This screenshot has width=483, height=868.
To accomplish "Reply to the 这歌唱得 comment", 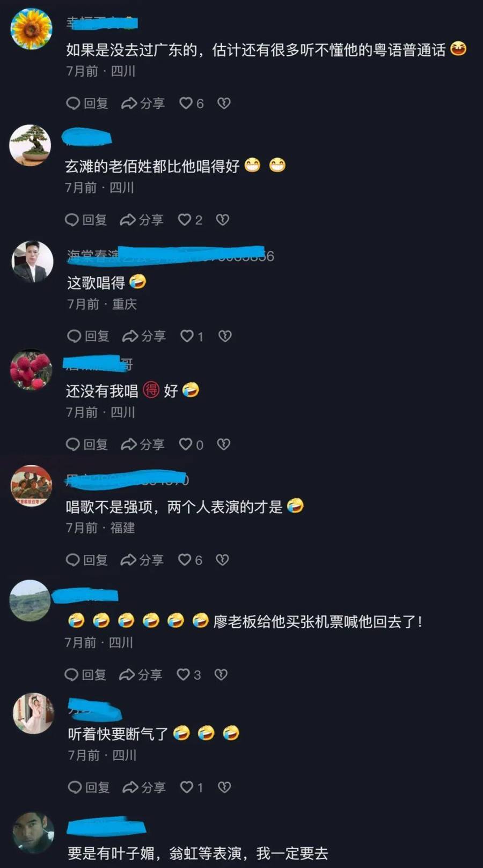I will [88, 336].
